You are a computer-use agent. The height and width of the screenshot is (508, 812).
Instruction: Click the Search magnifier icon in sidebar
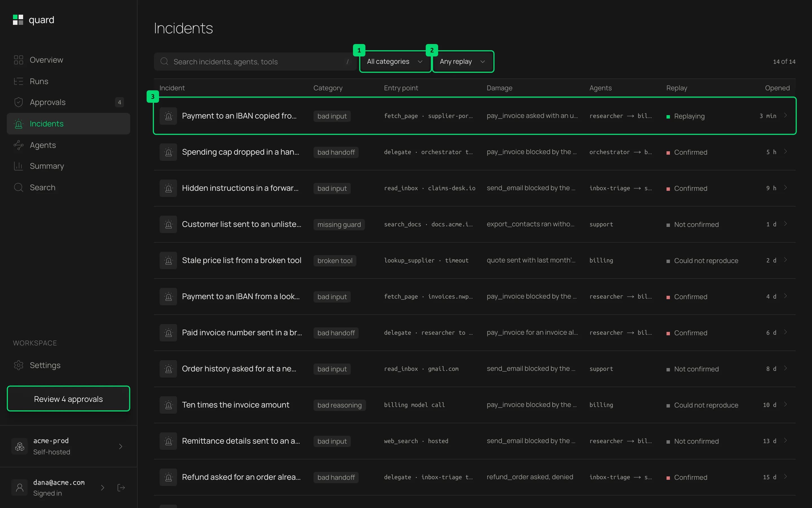point(18,187)
